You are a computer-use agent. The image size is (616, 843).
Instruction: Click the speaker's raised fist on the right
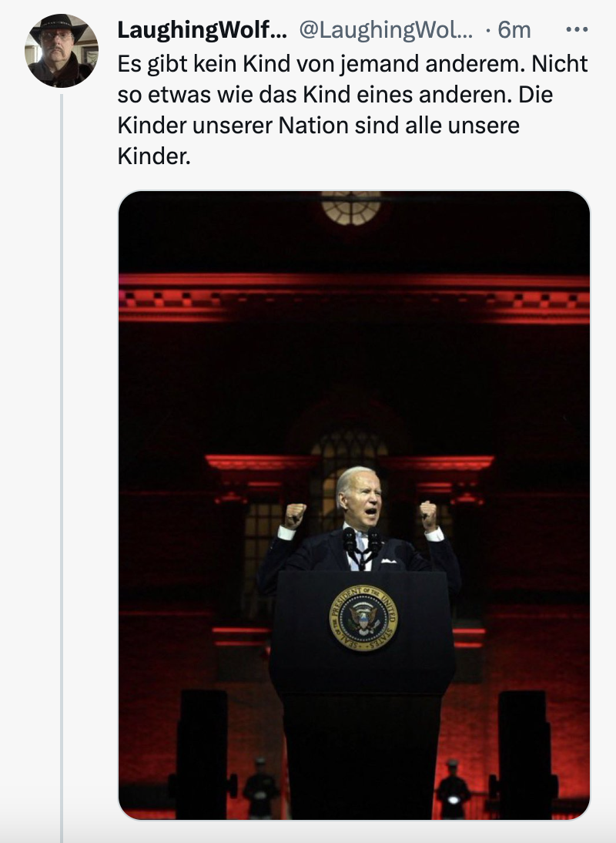pyautogui.click(x=429, y=515)
